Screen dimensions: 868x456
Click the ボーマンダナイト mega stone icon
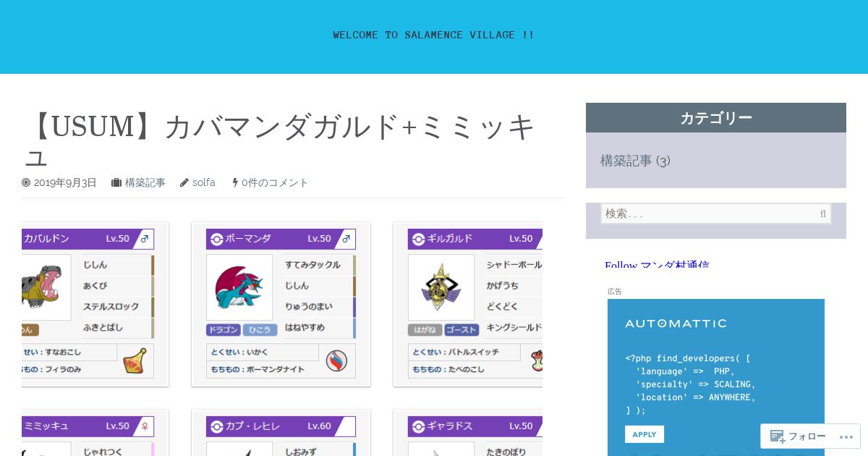tap(336, 360)
